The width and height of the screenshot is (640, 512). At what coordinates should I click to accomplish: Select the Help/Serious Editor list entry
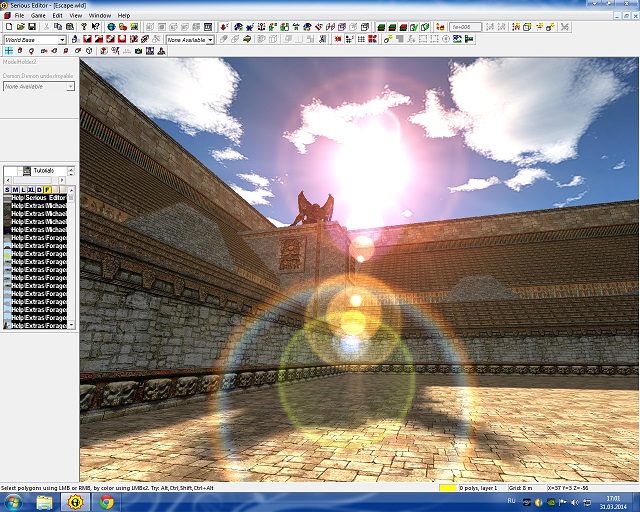coord(35,198)
